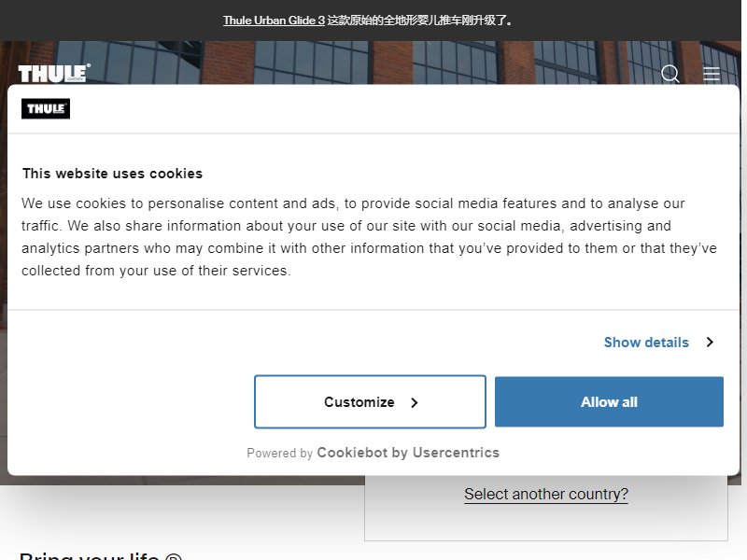Expand Show details in the cookie dialog
747x560 pixels.
pyautogui.click(x=646, y=343)
